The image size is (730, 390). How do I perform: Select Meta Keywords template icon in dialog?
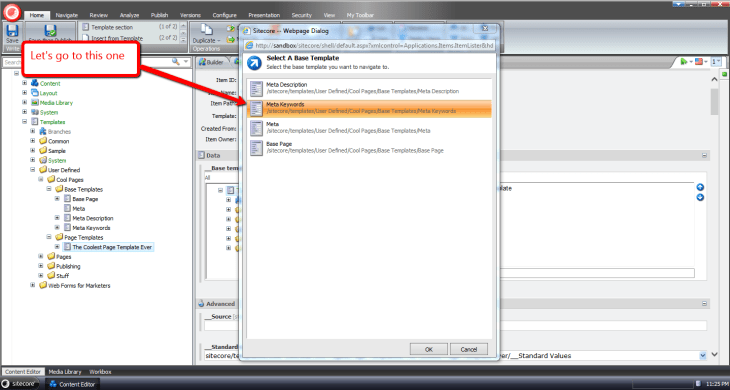pos(257,108)
